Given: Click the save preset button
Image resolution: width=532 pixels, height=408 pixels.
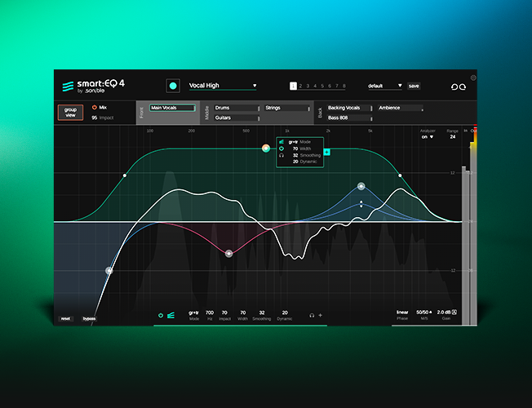Looking at the screenshot, I should [414, 86].
